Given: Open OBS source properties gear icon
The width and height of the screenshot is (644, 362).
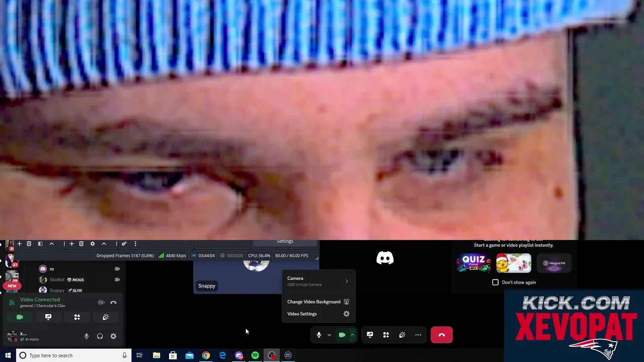Looking at the screenshot, I should (93, 244).
